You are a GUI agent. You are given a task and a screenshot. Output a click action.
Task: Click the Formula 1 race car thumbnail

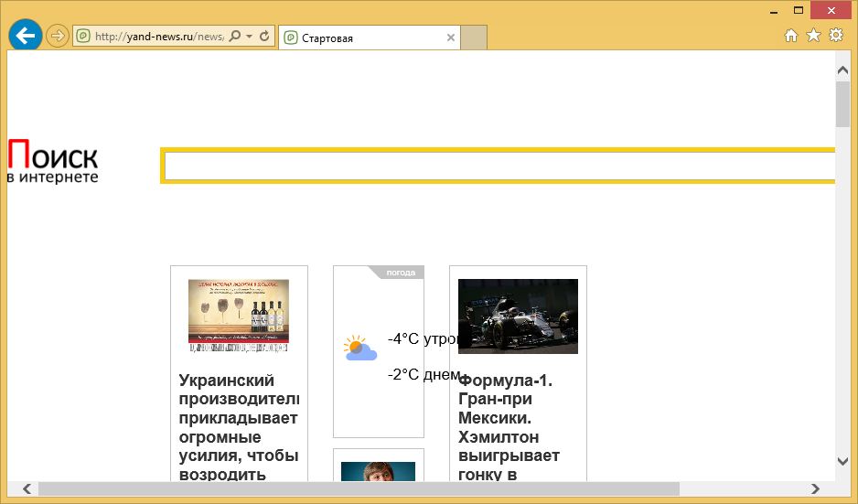click(x=518, y=316)
